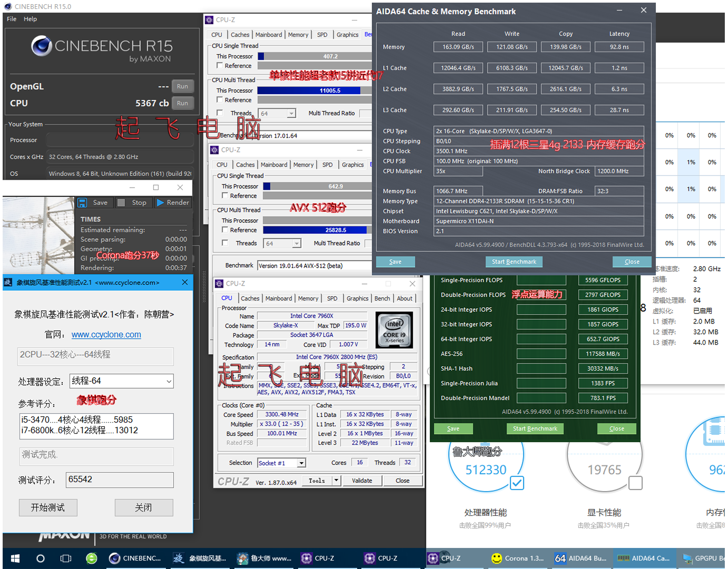Switch to About tab in Core 7960X CPU-Z
This screenshot has height=569, width=728.
click(x=405, y=299)
